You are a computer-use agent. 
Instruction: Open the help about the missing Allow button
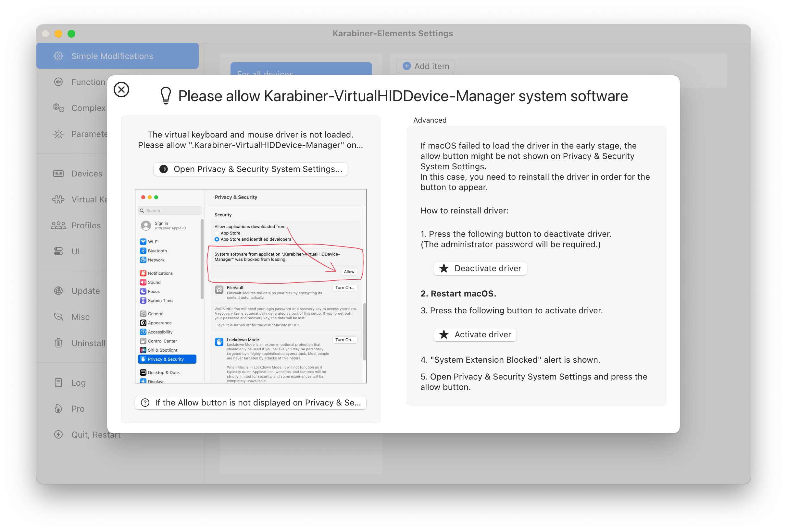pos(251,402)
